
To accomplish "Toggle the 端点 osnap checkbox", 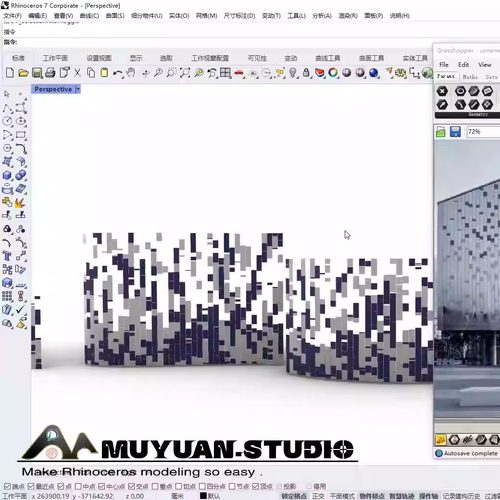I will [7, 486].
